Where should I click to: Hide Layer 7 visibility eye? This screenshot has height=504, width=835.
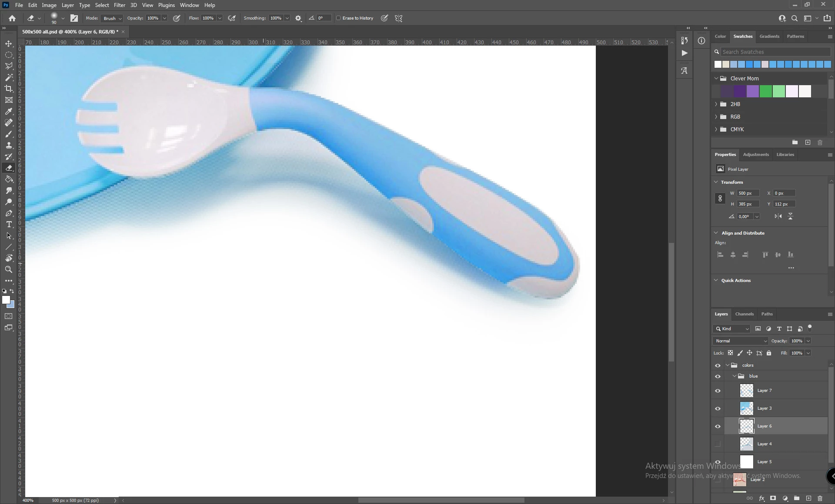[x=718, y=391]
